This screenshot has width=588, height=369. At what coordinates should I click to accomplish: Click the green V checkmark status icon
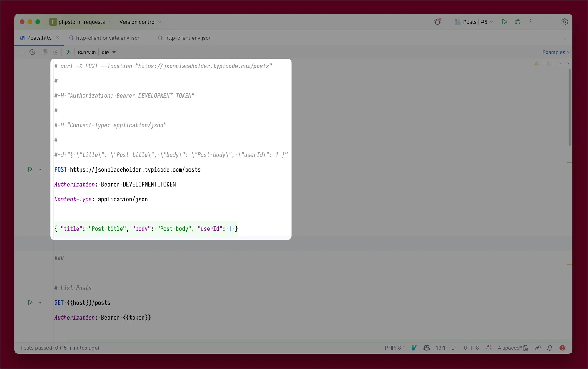(414, 348)
